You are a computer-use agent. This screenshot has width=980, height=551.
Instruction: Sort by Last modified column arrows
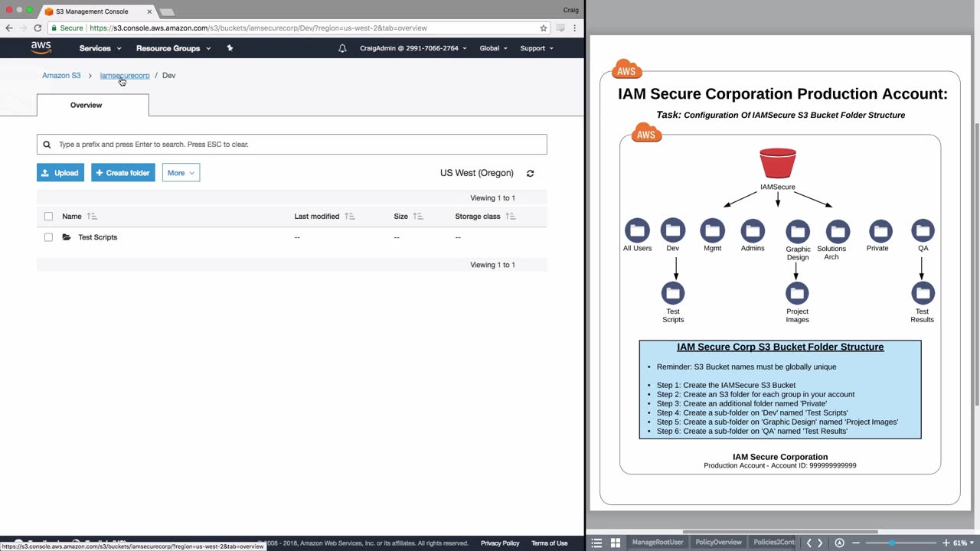(350, 217)
